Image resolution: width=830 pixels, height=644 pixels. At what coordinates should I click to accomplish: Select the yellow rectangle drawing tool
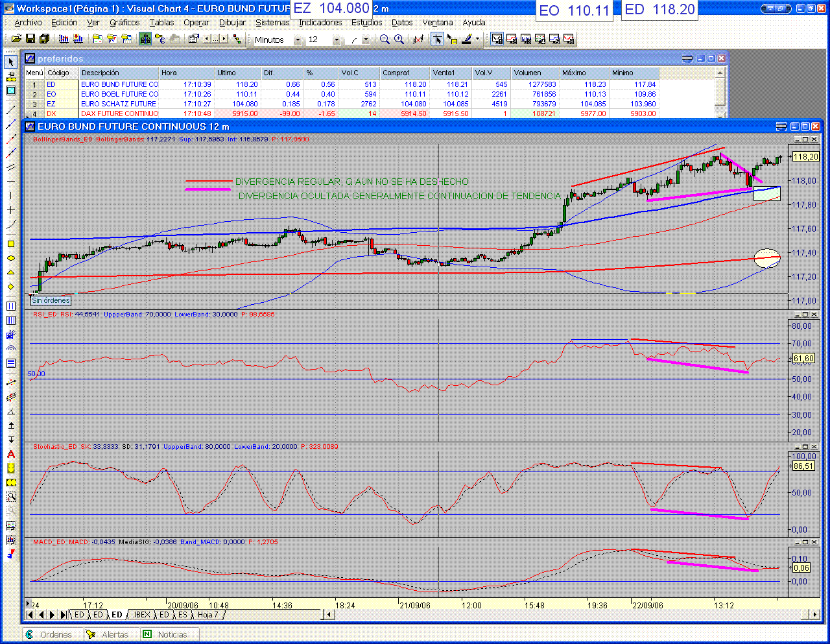click(11, 244)
